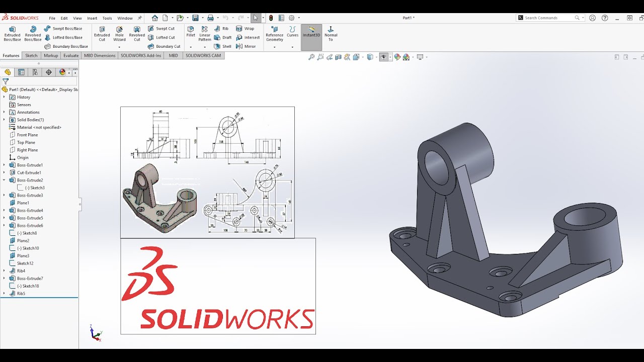Select the Front Plane item
This screenshot has height=362, width=644.
pos(27,135)
